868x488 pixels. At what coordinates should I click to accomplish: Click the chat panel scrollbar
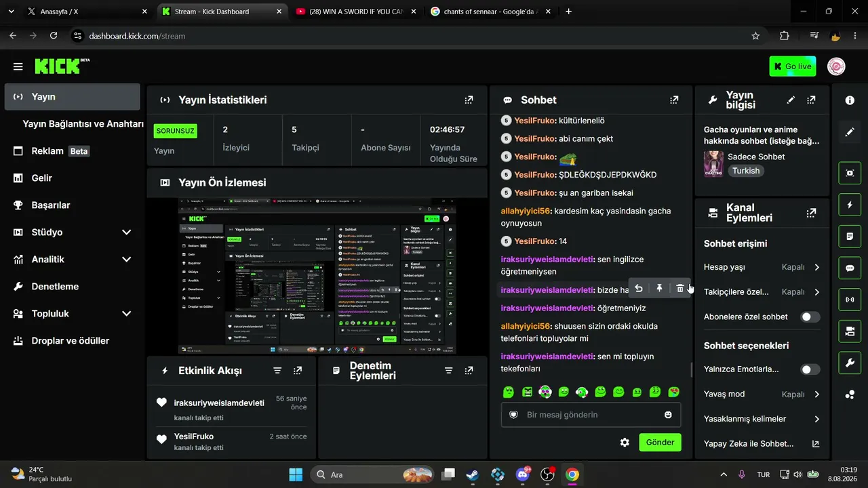pos(691,369)
